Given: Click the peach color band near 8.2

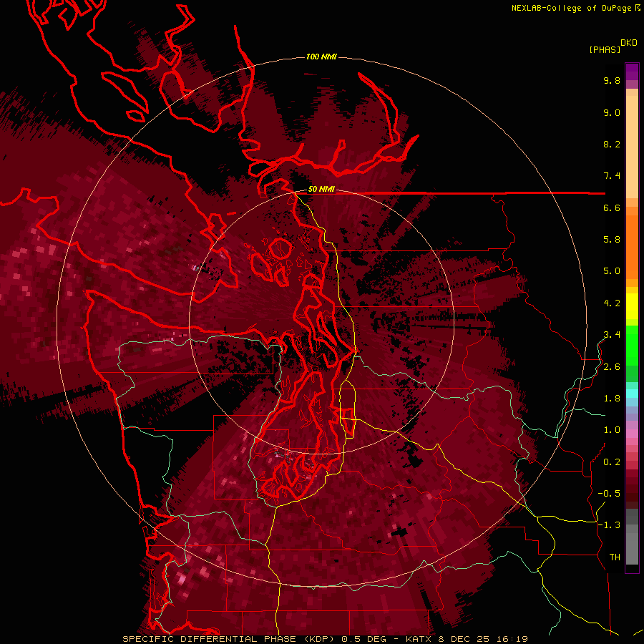Looking at the screenshot, I should pos(632,148).
